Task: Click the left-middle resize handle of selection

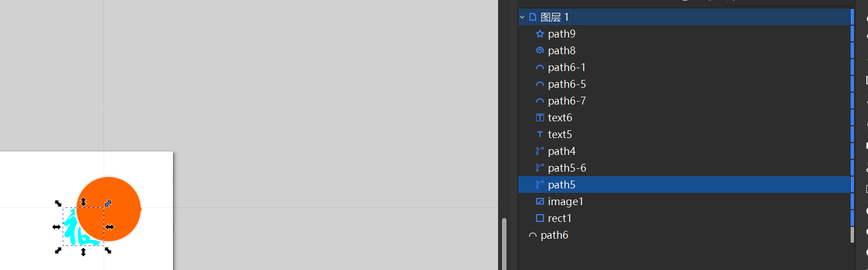Action: (x=57, y=227)
